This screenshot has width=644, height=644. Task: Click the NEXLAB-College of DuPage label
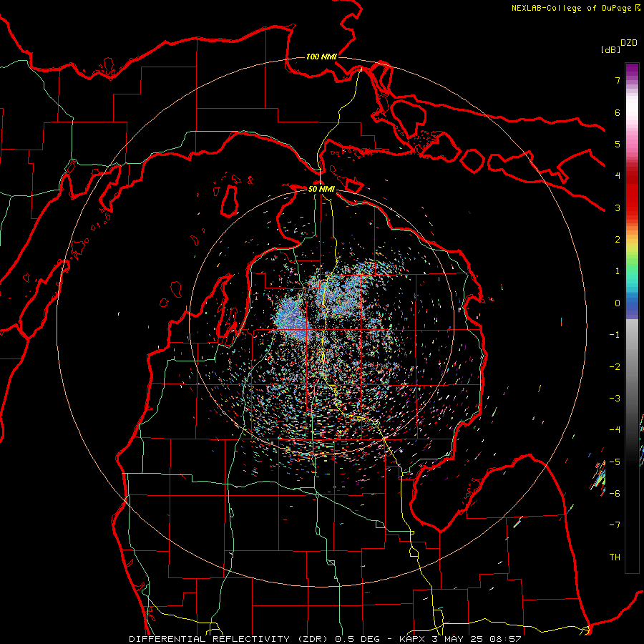[x=576, y=8]
